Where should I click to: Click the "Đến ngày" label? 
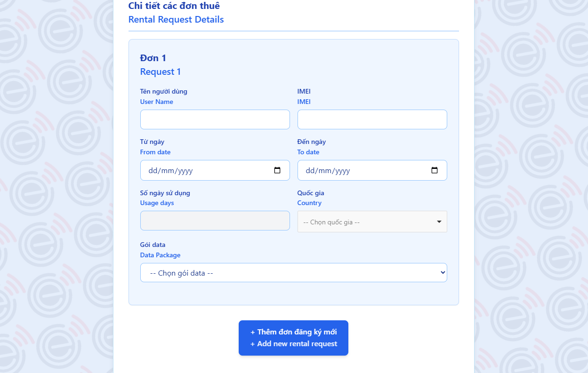coord(311,142)
